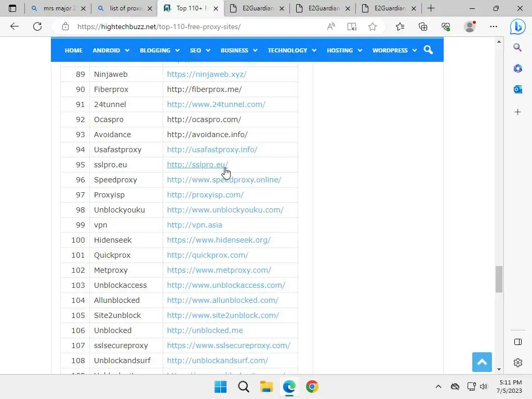Click the scrollbar down arrow

pos(499,369)
